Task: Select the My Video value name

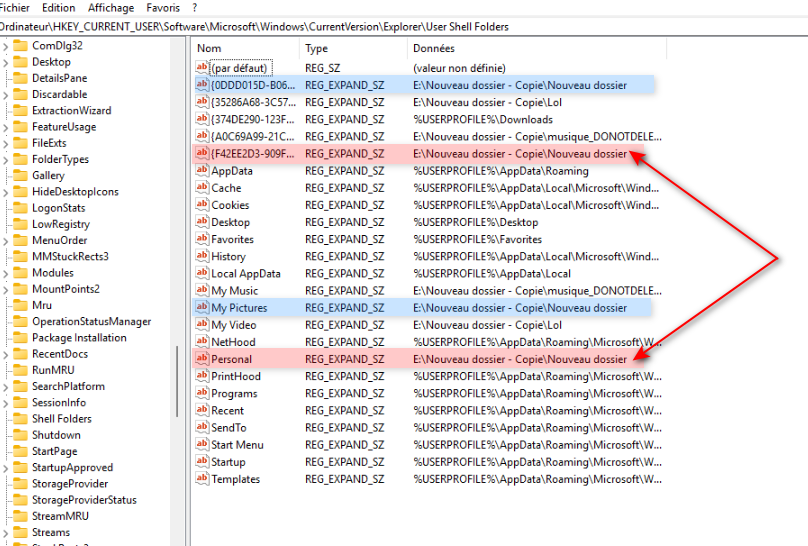Action: pyautogui.click(x=233, y=325)
